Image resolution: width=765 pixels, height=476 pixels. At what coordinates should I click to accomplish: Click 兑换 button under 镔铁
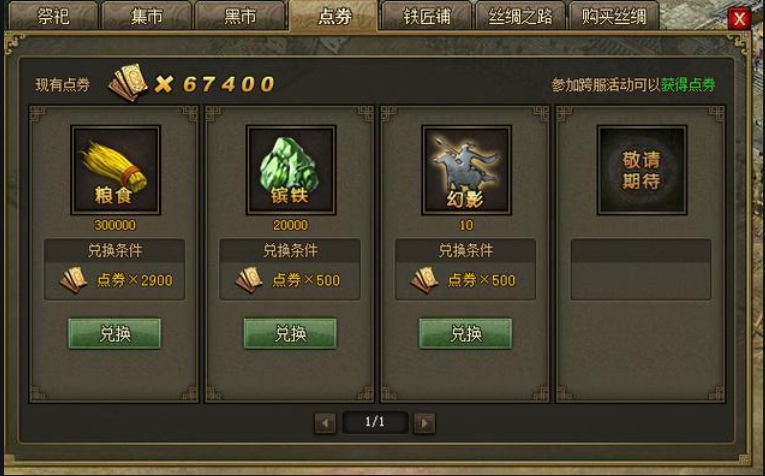tap(290, 334)
